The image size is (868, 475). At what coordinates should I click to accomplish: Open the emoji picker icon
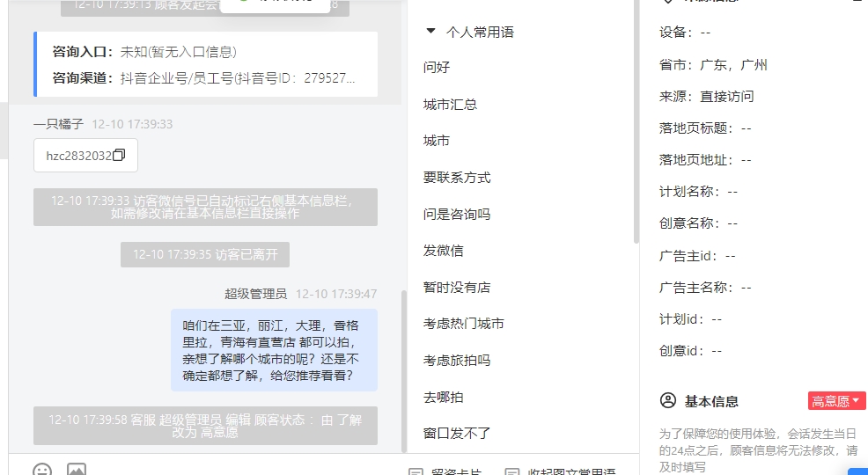pos(42,470)
